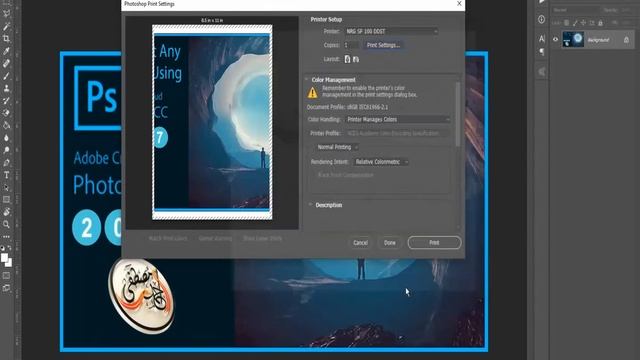The width and height of the screenshot is (640, 360).
Task: Click the Document Profile sRGB text
Action: coord(347,107)
